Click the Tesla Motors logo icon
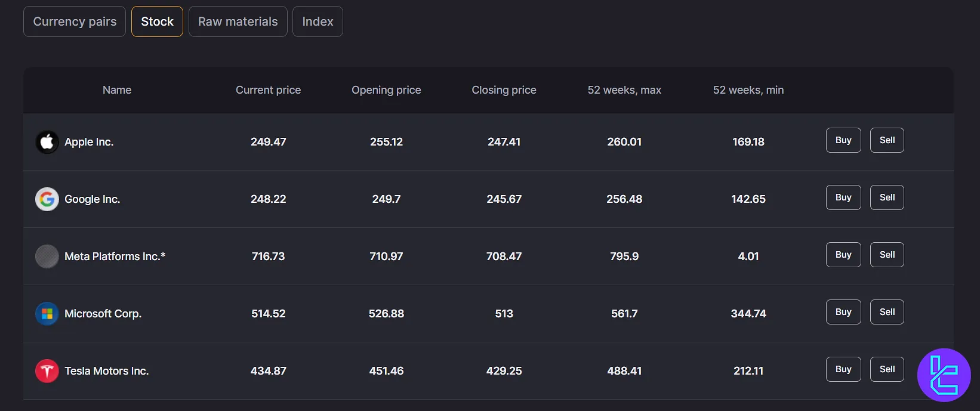Image resolution: width=980 pixels, height=411 pixels. pyautogui.click(x=47, y=371)
